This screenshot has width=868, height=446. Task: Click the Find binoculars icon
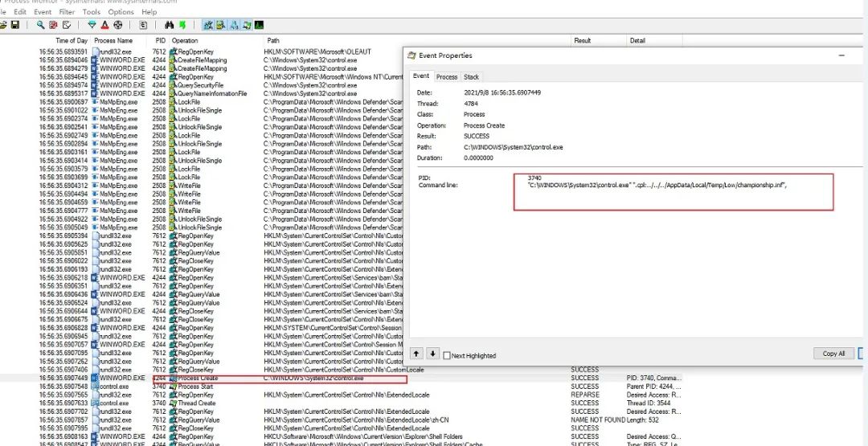169,25
